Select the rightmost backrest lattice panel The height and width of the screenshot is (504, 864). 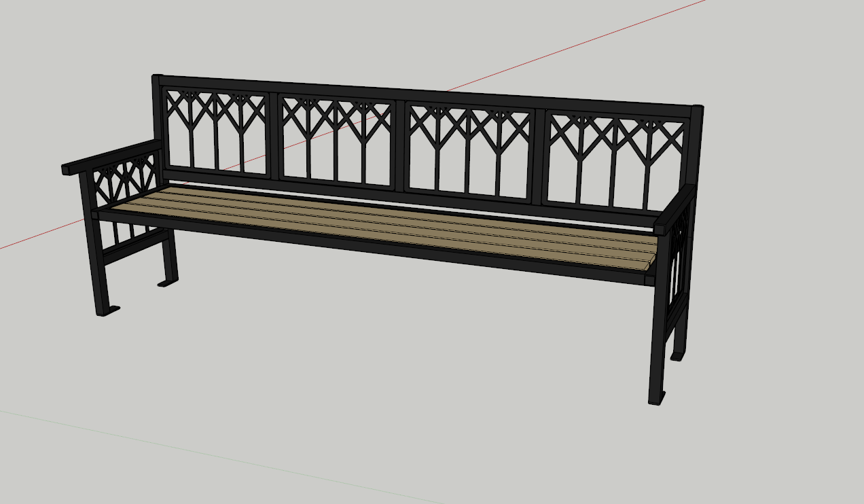616,160
